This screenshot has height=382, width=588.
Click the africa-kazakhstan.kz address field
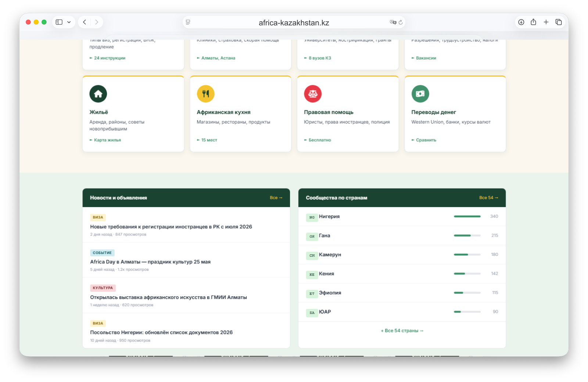tap(294, 22)
